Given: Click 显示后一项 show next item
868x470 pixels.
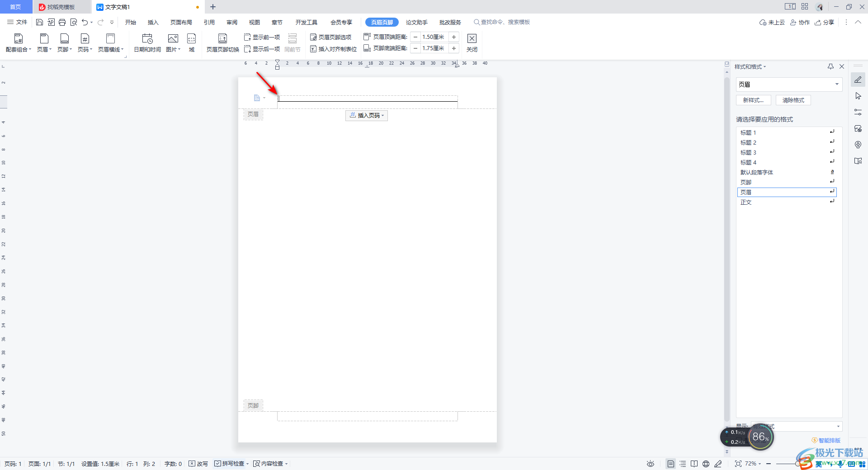Looking at the screenshot, I should tap(262, 49).
